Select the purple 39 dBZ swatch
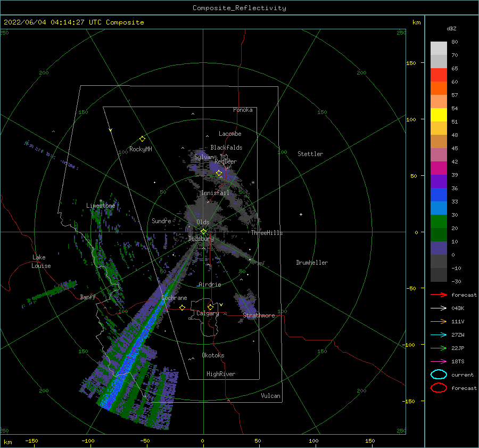Screen dimensions: 479x448 439,181
